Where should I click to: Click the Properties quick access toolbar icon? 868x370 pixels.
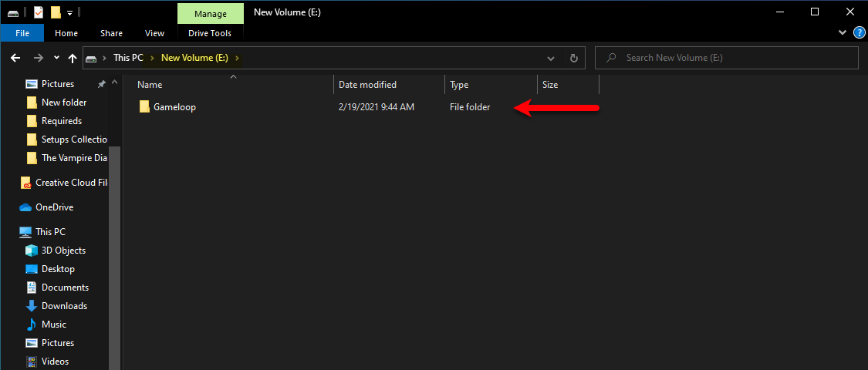click(39, 12)
